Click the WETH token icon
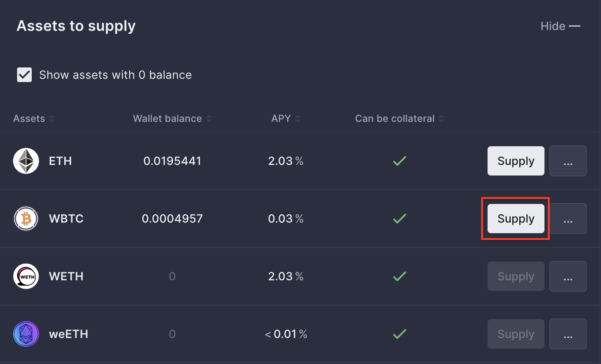 [x=26, y=276]
